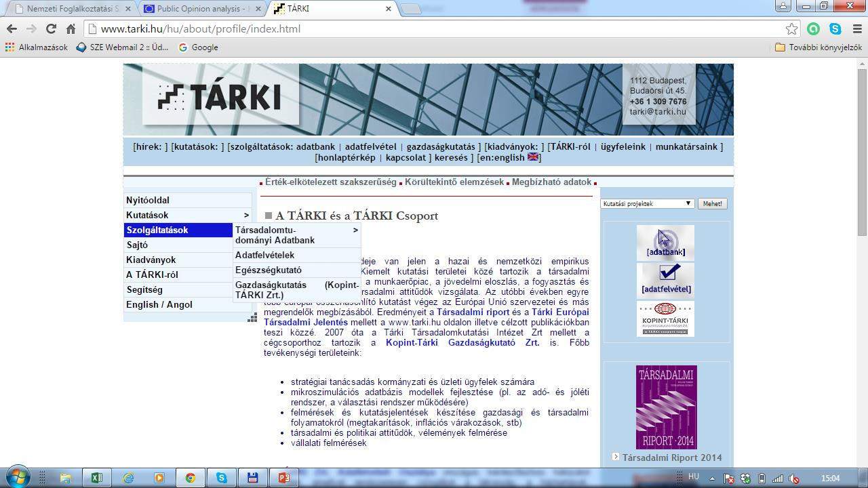The height and width of the screenshot is (488, 868).
Task: Click the address bar URL field
Action: coord(434,29)
